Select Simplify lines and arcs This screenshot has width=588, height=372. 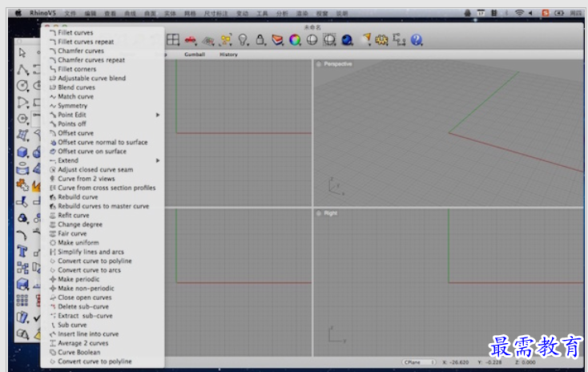pyautogui.click(x=91, y=252)
